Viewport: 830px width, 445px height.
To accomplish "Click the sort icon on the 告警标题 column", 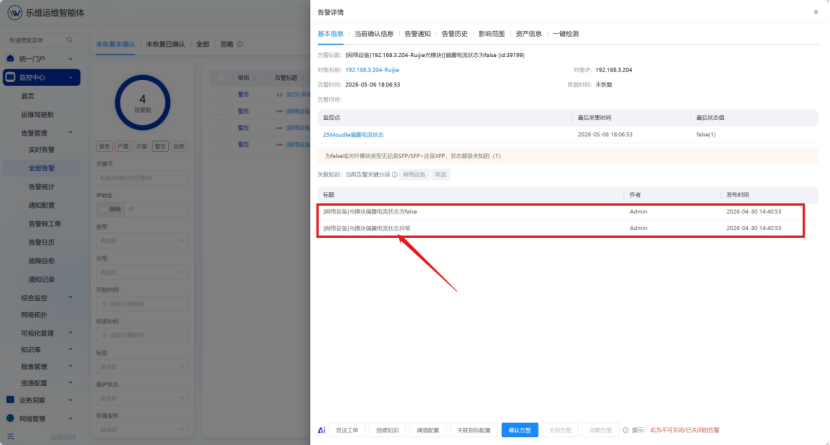I will (302, 78).
